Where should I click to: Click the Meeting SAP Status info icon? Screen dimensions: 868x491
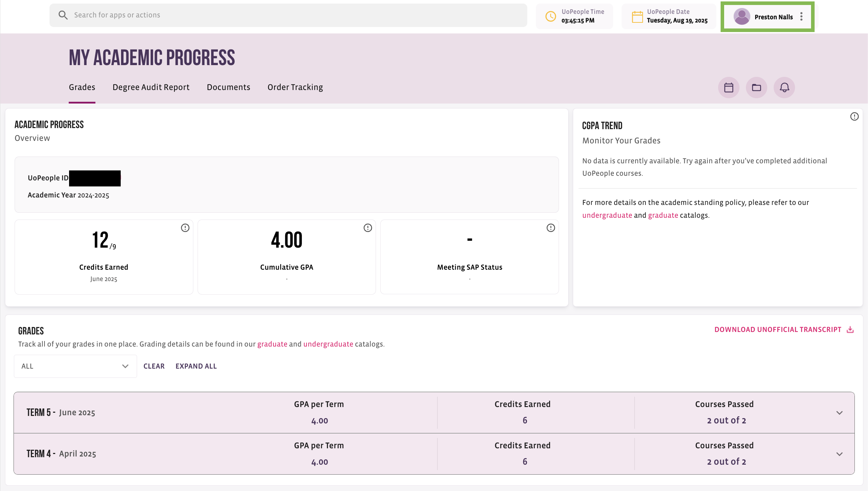click(551, 228)
